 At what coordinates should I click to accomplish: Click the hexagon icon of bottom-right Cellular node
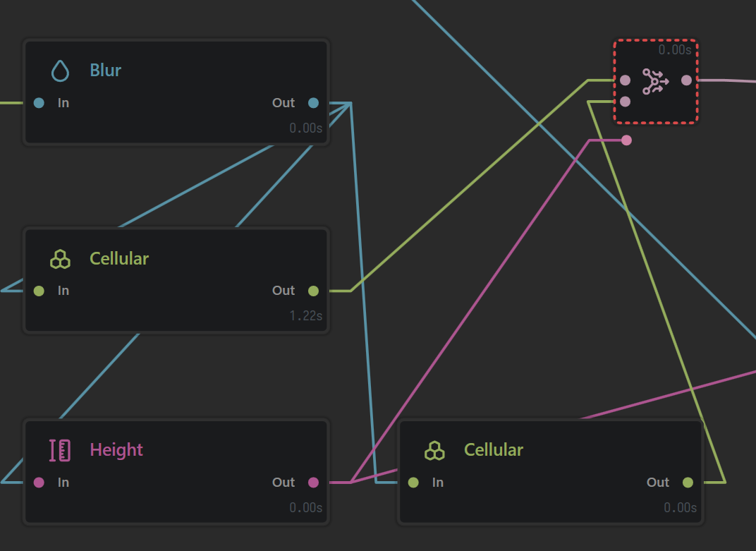click(x=434, y=451)
